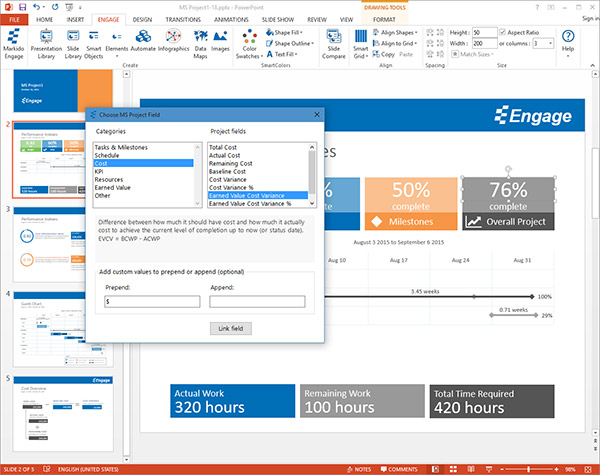Click the Link field button
Image resolution: width=600 pixels, height=475 pixels.
[x=231, y=328]
